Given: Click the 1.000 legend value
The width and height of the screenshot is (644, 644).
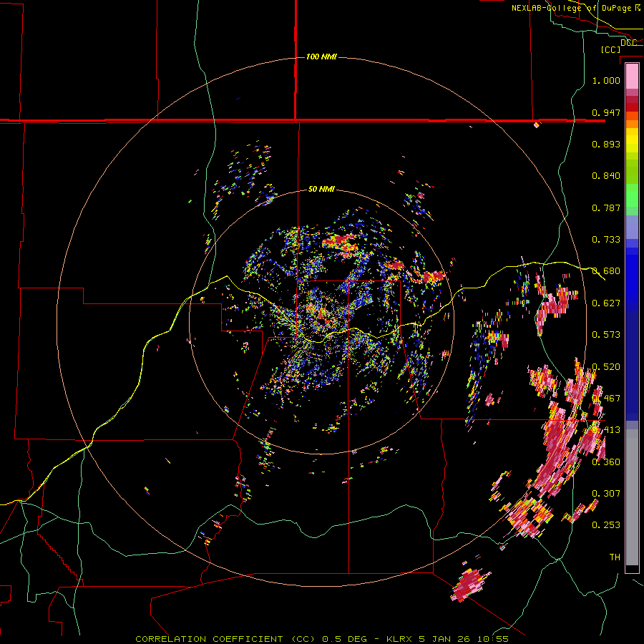Looking at the screenshot, I should point(606,80).
